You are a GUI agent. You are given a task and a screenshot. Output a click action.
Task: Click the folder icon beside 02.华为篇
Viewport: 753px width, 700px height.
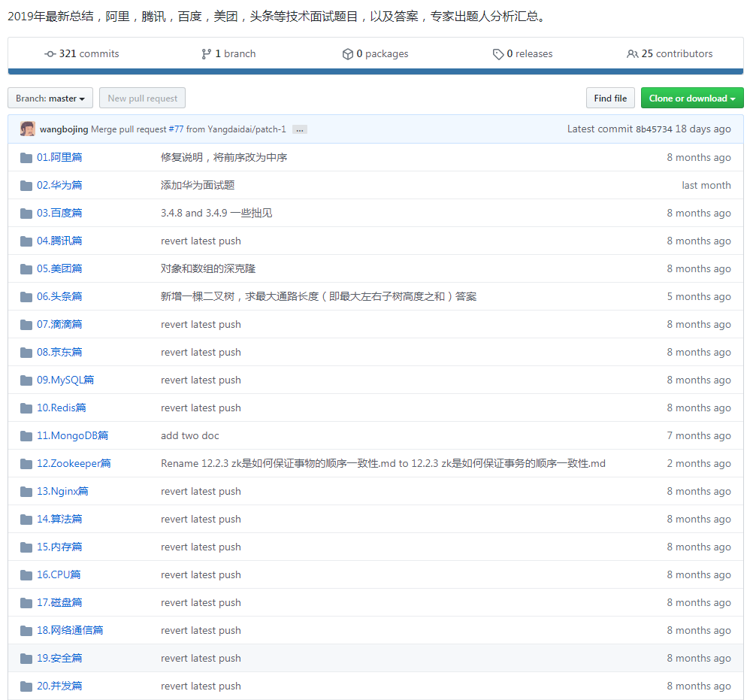pos(26,186)
